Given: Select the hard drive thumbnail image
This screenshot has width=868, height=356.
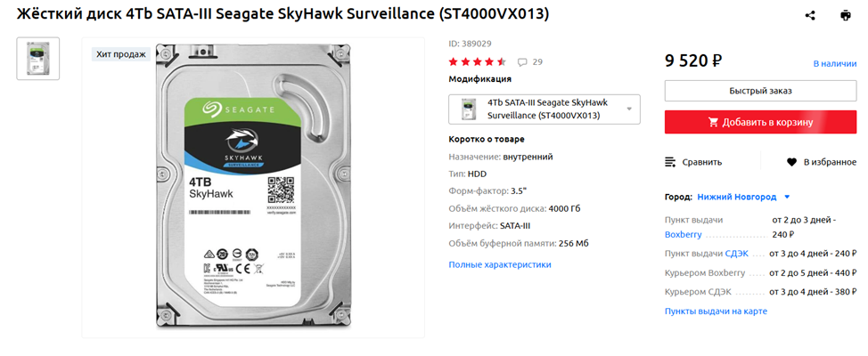Looking at the screenshot, I should pyautogui.click(x=38, y=59).
